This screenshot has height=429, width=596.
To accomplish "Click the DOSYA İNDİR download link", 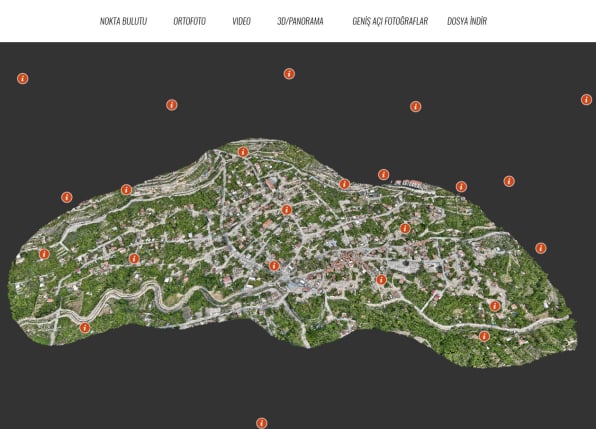I will 467,21.
